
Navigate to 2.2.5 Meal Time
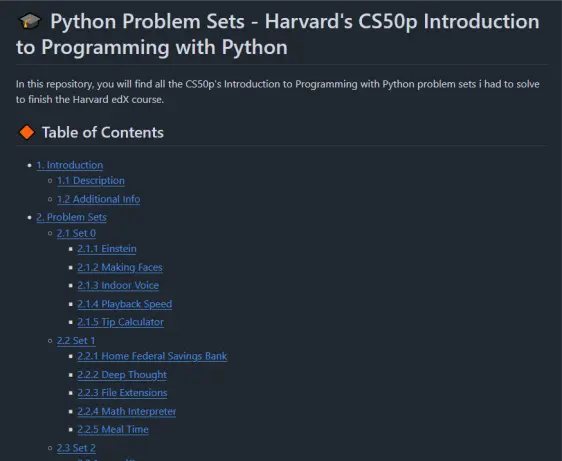tap(113, 429)
